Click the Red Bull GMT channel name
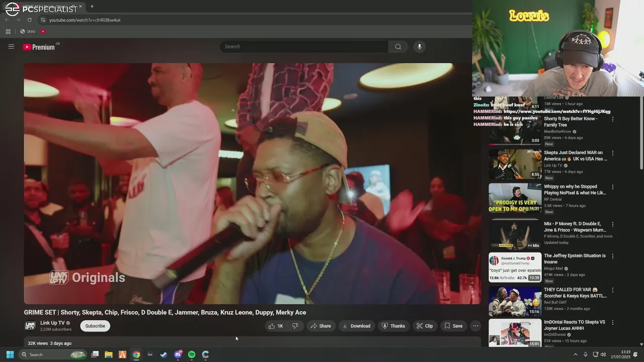644x362 pixels. [x=555, y=302]
